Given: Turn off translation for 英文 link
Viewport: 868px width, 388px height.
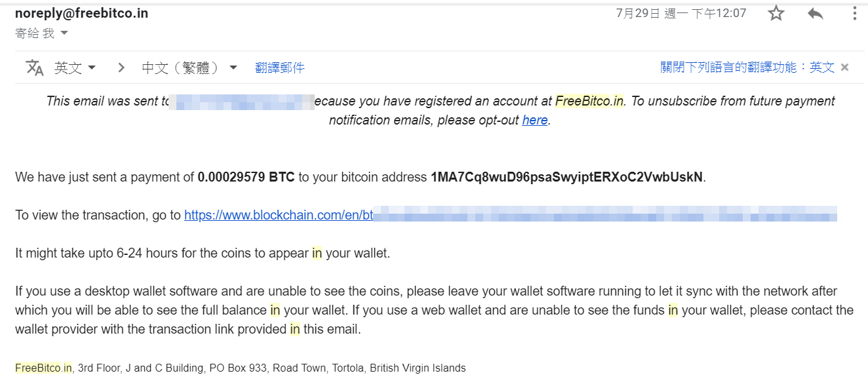Looking at the screenshot, I should point(747,68).
